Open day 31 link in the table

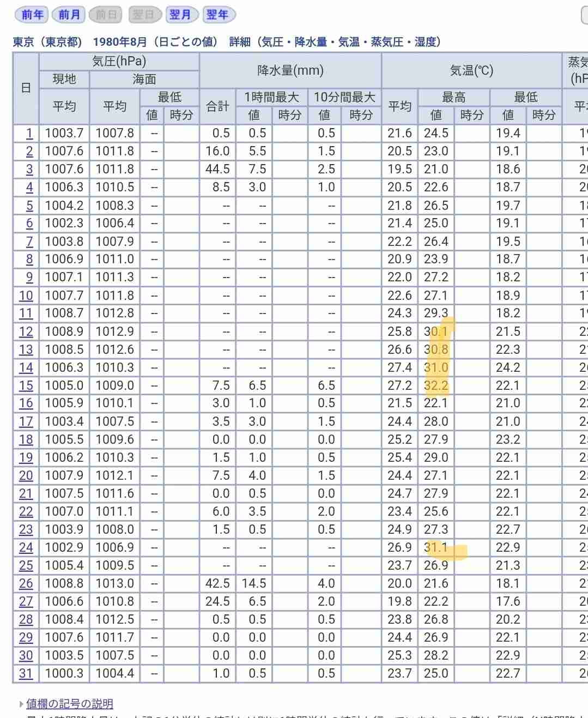(26, 673)
